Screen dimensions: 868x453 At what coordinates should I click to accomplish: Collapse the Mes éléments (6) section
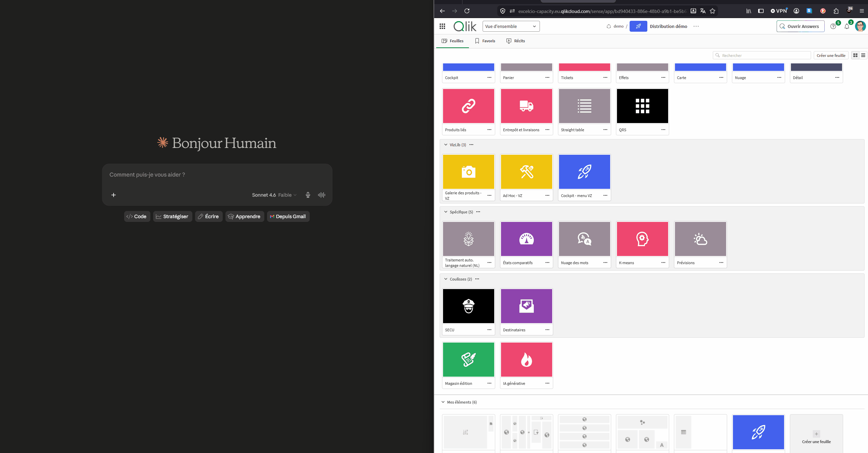click(443, 402)
